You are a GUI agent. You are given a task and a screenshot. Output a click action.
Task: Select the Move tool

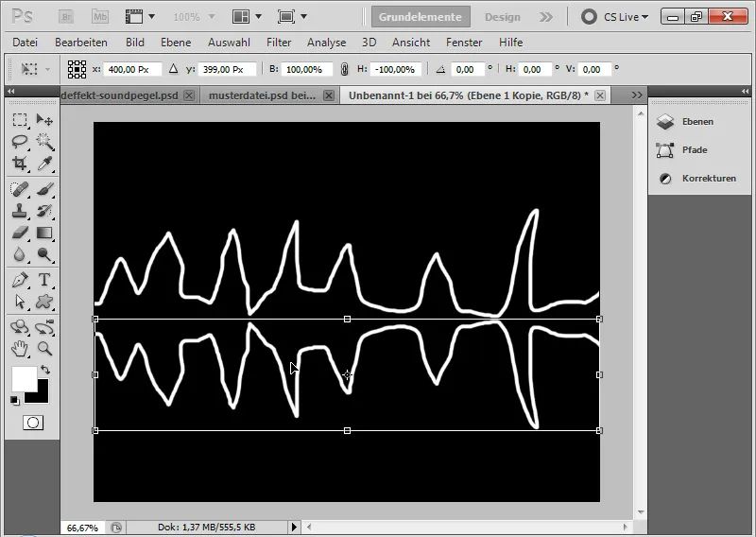pos(44,119)
